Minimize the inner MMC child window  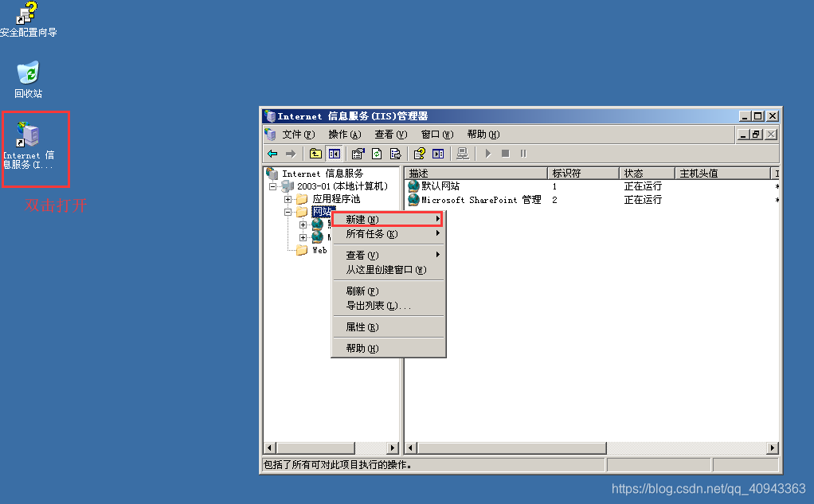click(743, 135)
